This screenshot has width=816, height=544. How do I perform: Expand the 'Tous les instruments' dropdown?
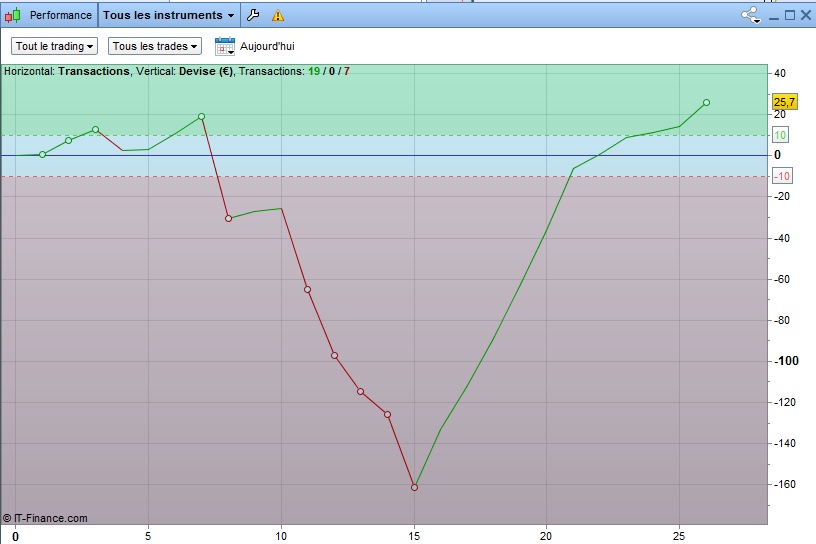tap(169, 15)
